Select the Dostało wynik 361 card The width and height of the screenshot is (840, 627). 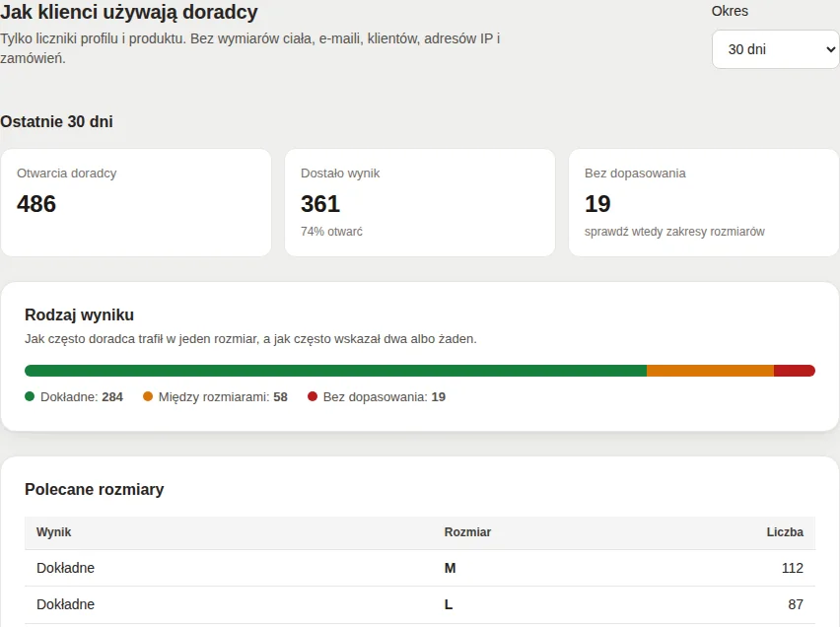click(420, 202)
